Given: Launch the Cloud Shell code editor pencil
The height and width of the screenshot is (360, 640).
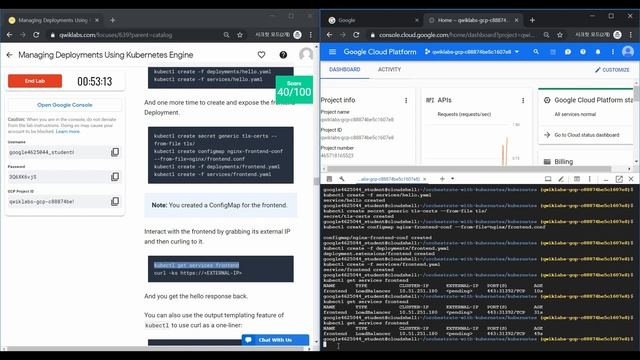Looking at the screenshot, I should click(561, 179).
